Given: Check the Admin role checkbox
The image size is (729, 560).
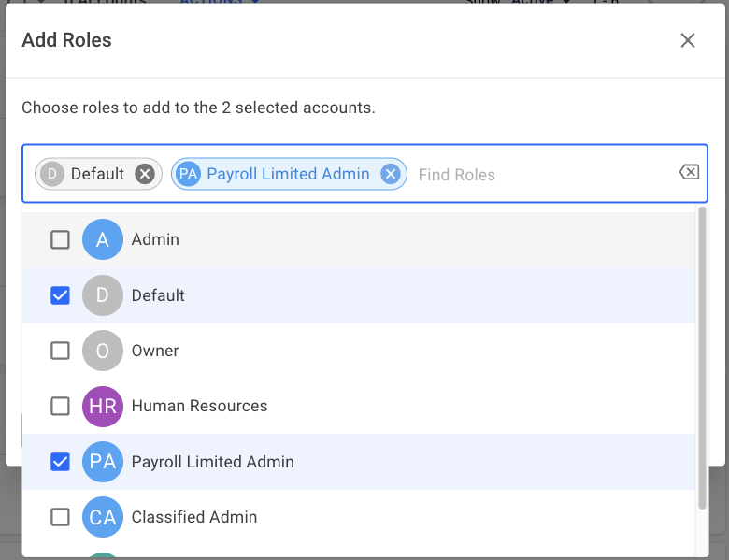Looking at the screenshot, I should (60, 240).
